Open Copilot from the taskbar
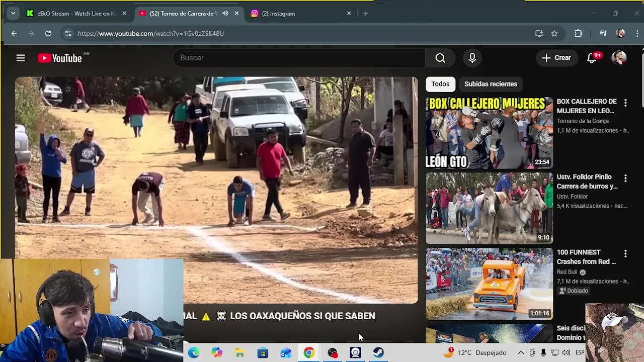 [x=217, y=353]
